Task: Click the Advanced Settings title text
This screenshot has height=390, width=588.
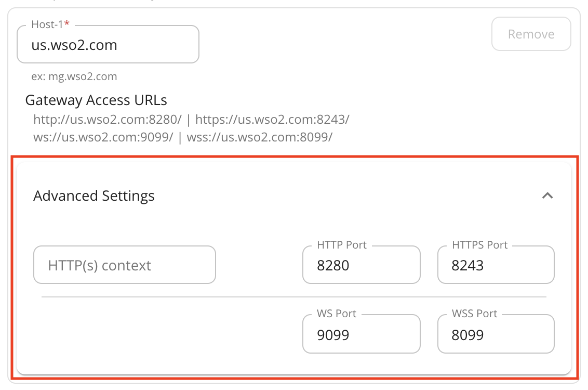Action: pyautogui.click(x=94, y=196)
